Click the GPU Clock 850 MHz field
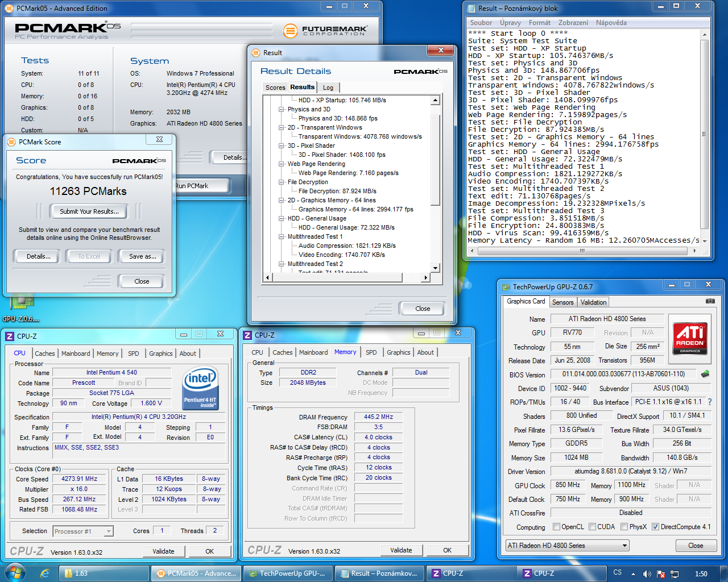728x582 pixels. [568, 485]
